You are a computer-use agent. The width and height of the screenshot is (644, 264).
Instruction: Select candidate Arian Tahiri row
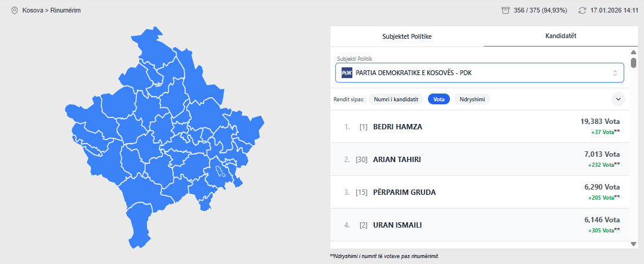480,159
